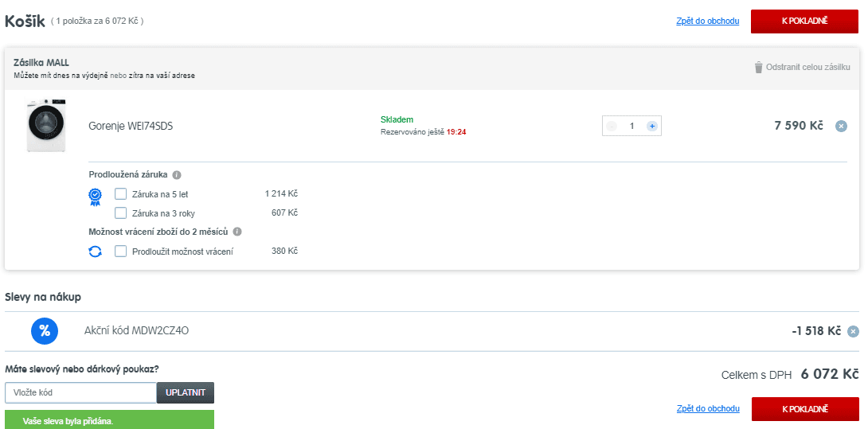The image size is (868, 429).
Task: Click the 6 072 Kč total with DPH
Action: click(830, 374)
